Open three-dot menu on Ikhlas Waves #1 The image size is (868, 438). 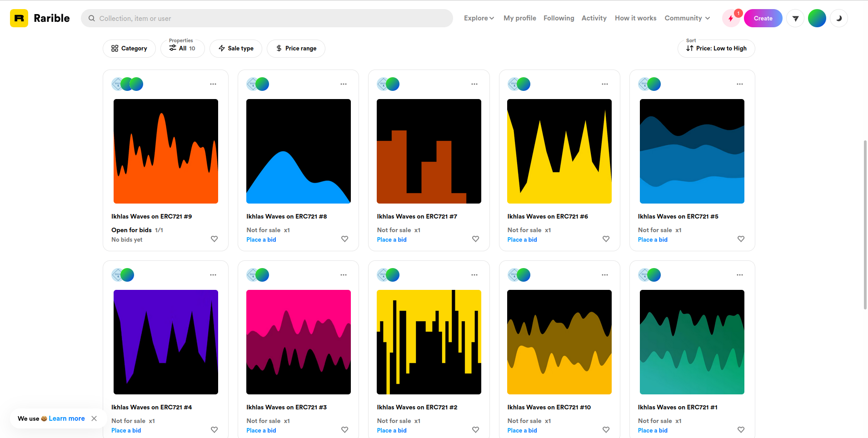[x=740, y=275]
